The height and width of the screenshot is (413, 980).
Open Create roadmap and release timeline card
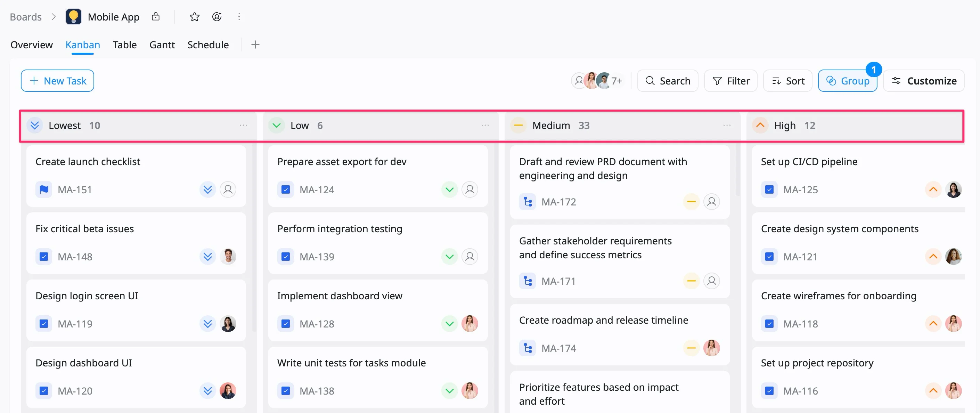pyautogui.click(x=620, y=334)
